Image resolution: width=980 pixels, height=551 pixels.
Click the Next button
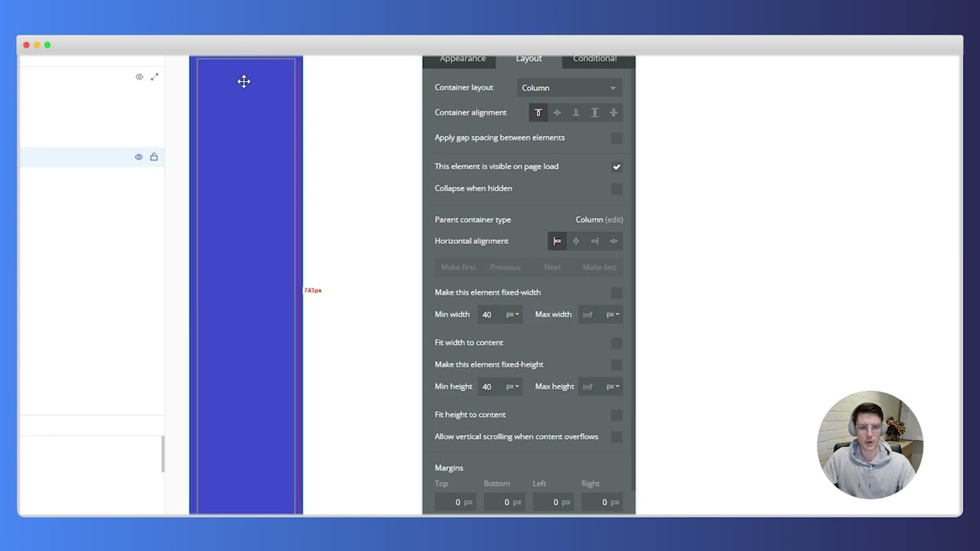(552, 267)
